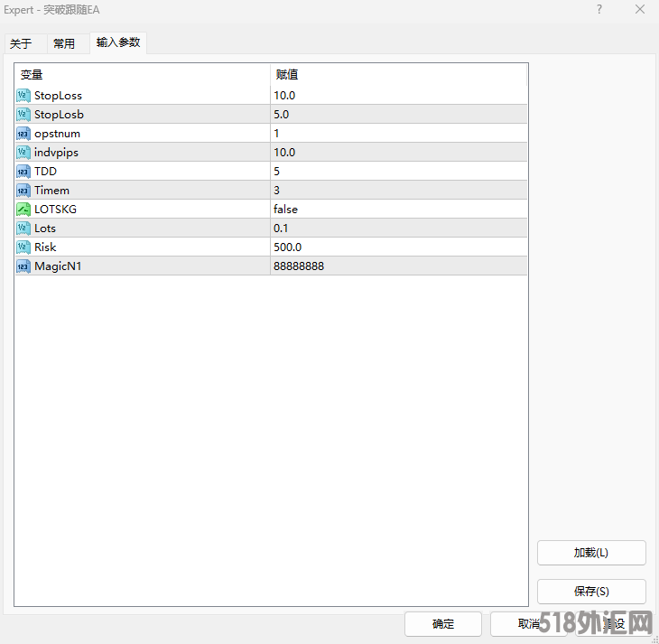Select the TDD variable name
659x644 pixels.
[x=45, y=172]
